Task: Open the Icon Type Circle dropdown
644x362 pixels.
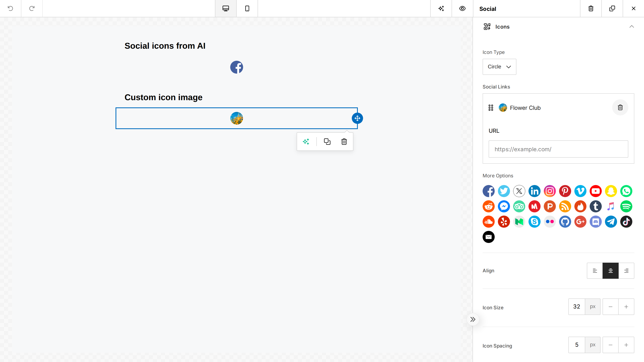Action: click(x=499, y=67)
